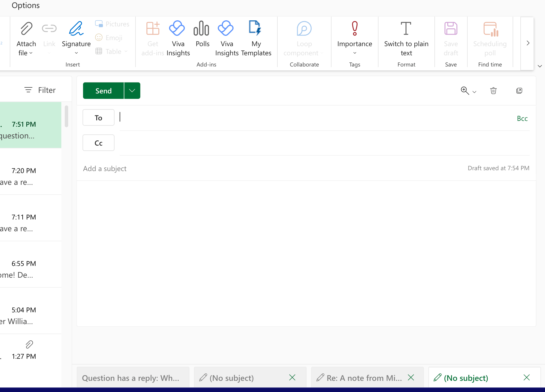Screen dimensions: 545x392
Task: Click the Cc recipients button
Action: [x=98, y=143]
